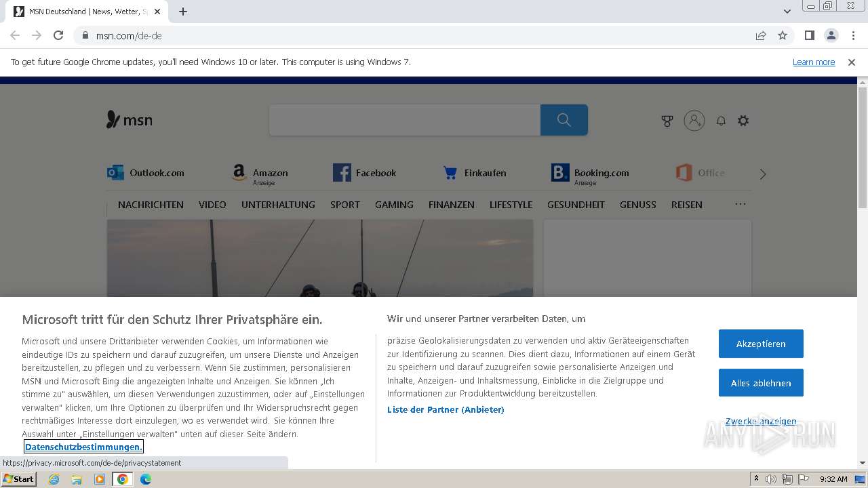Viewport: 868px width, 488px height.
Task: Go to the FINANZEN section
Action: tap(452, 205)
